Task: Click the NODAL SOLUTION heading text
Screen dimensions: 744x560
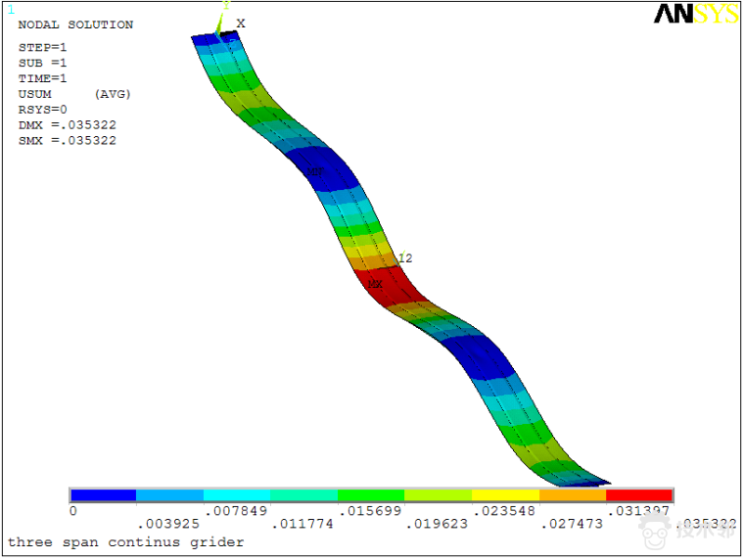Action: (x=75, y=24)
